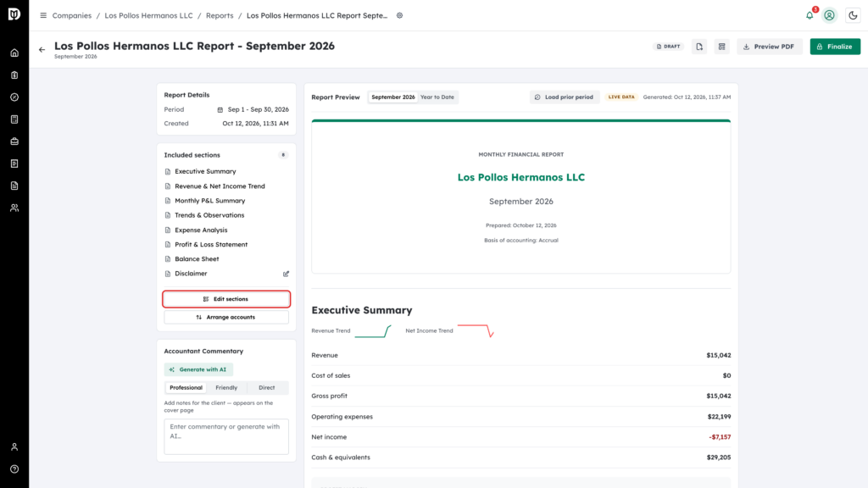The image size is (868, 488).
Task: Open the help question-mark icon
Action: [x=14, y=469]
